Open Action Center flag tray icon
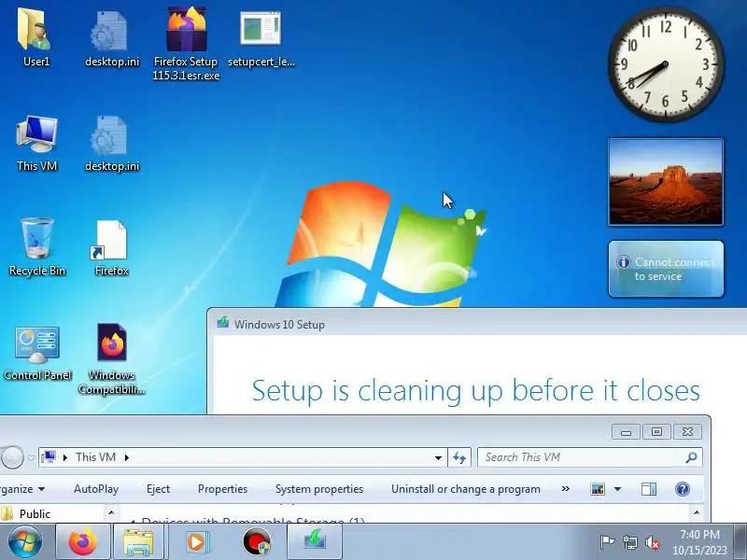 (607, 542)
